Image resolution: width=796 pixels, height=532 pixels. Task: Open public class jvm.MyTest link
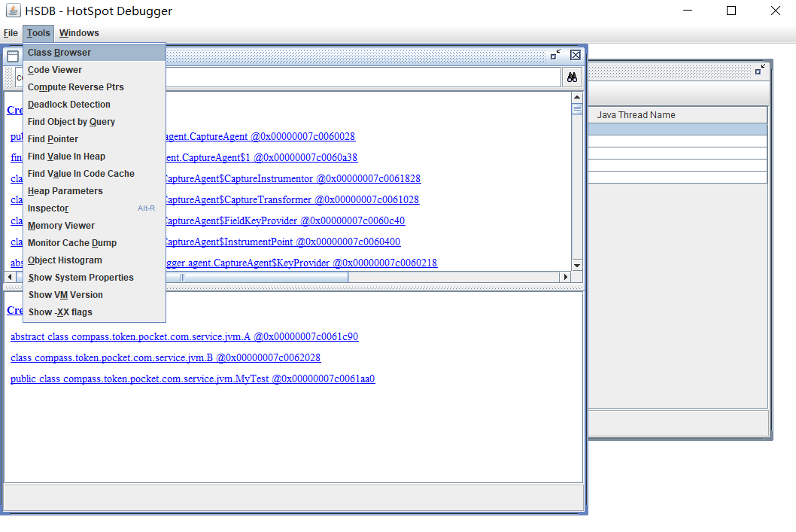(193, 378)
